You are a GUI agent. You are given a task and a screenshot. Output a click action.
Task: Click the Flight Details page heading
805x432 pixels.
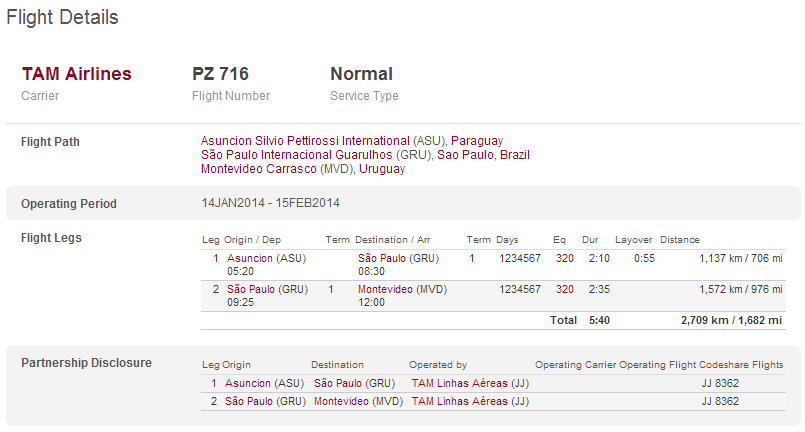62,18
